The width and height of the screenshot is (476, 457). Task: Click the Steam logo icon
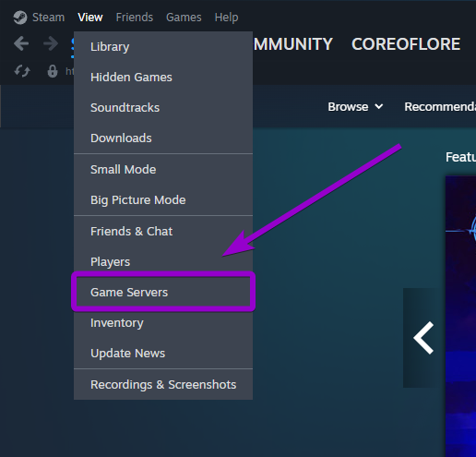pyautogui.click(x=20, y=18)
